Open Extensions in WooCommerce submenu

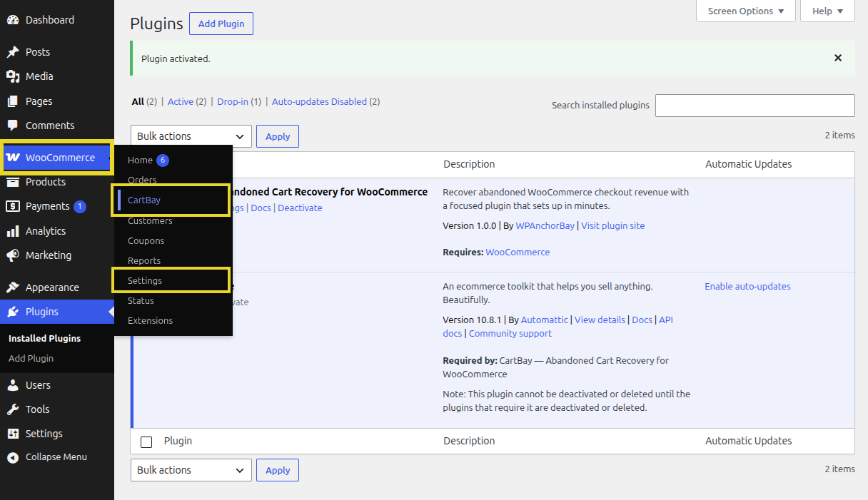(151, 321)
